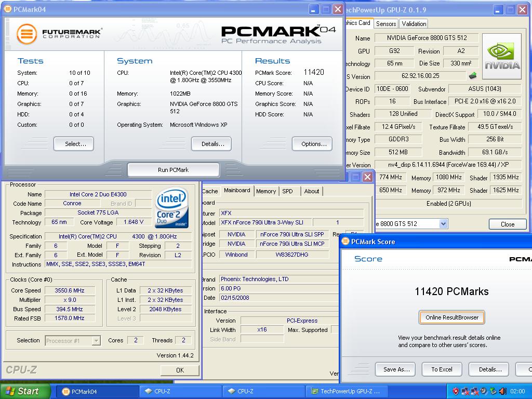Click the Close button in GPU-Z

tap(508, 224)
